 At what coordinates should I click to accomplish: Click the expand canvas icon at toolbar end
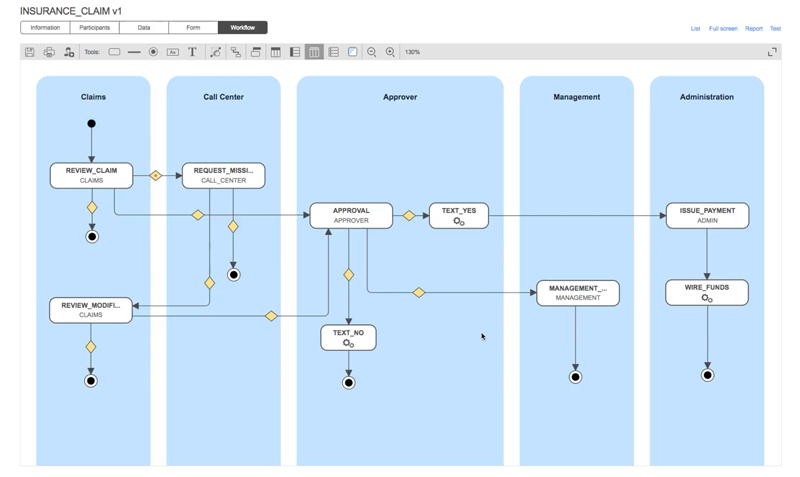coord(772,52)
